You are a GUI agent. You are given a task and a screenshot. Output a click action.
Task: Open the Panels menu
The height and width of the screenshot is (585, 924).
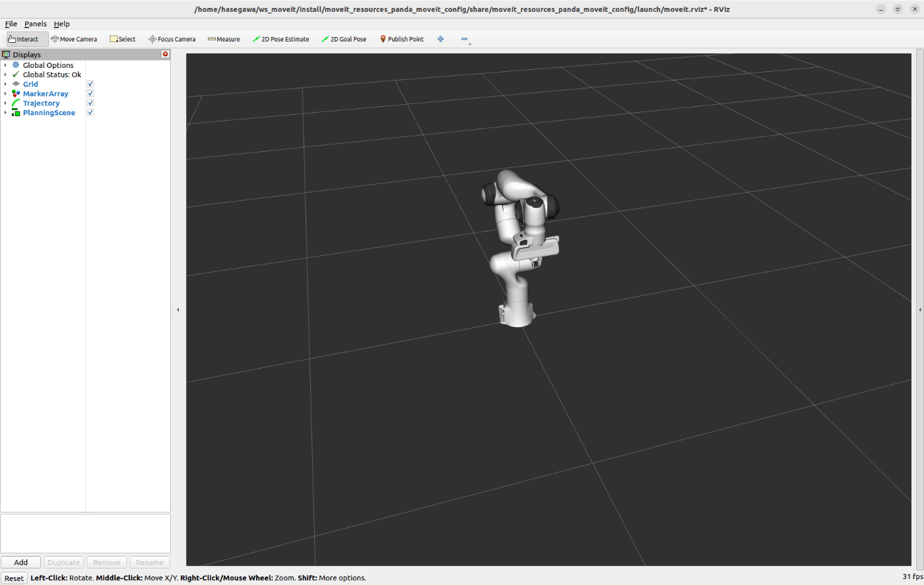point(36,24)
